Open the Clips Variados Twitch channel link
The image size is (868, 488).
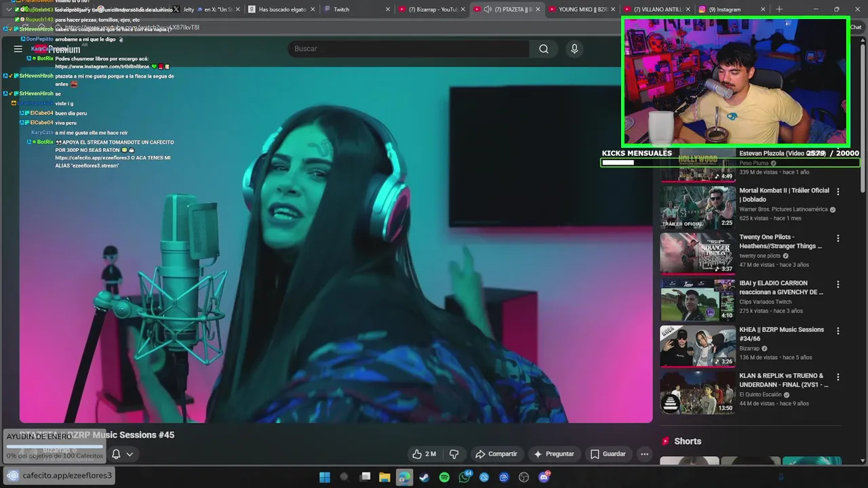pos(766,302)
